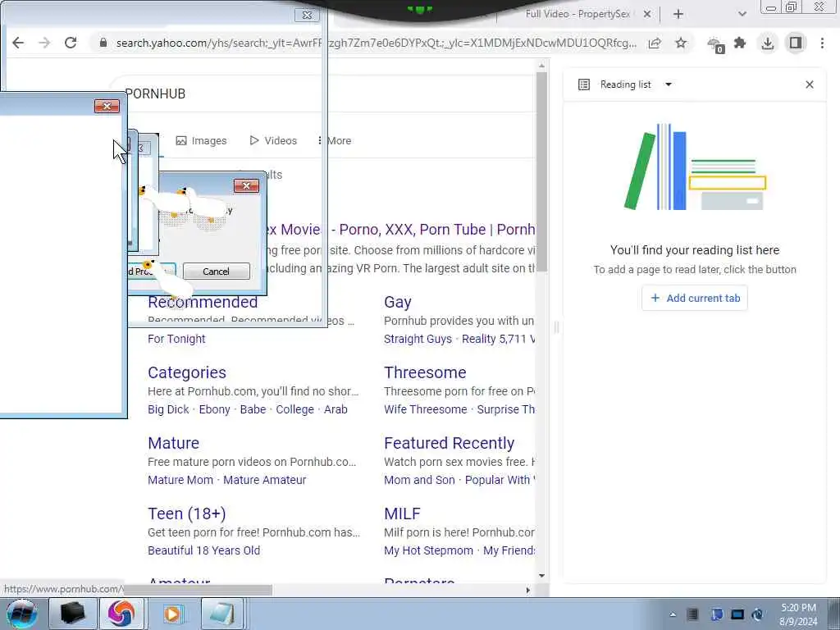This screenshot has width=840, height=630.
Task: Open a new tab with plus button
Action: 678,15
